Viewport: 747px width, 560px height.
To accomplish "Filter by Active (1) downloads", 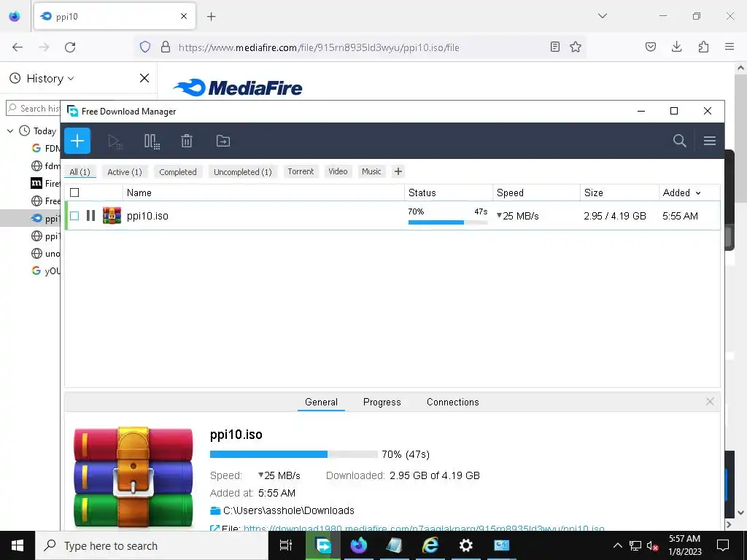I will click(x=124, y=172).
